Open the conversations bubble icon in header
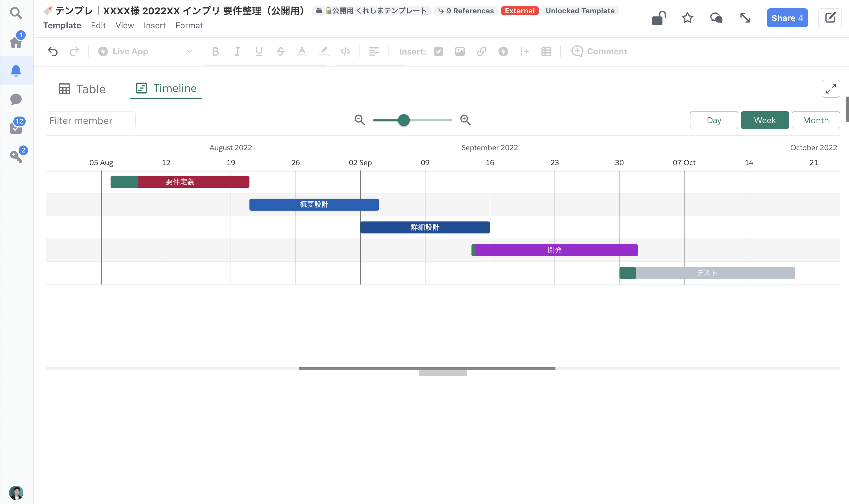This screenshot has height=504, width=849. pos(716,18)
